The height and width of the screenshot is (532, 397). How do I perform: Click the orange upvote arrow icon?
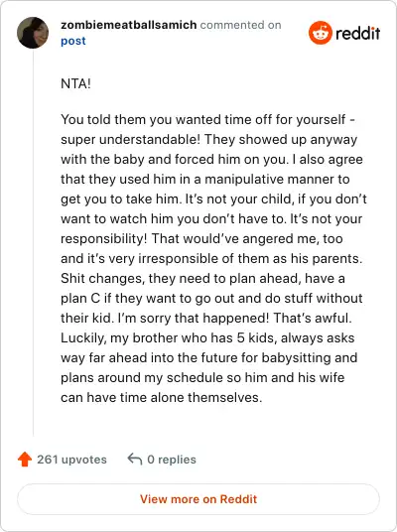pos(25,460)
